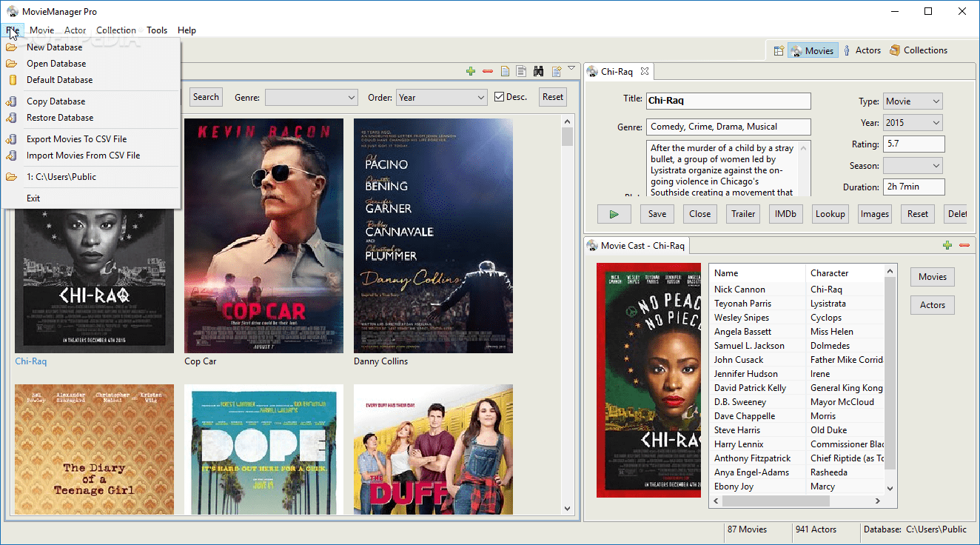
Task: Click the open perspective icon beside Movies
Action: (x=779, y=50)
